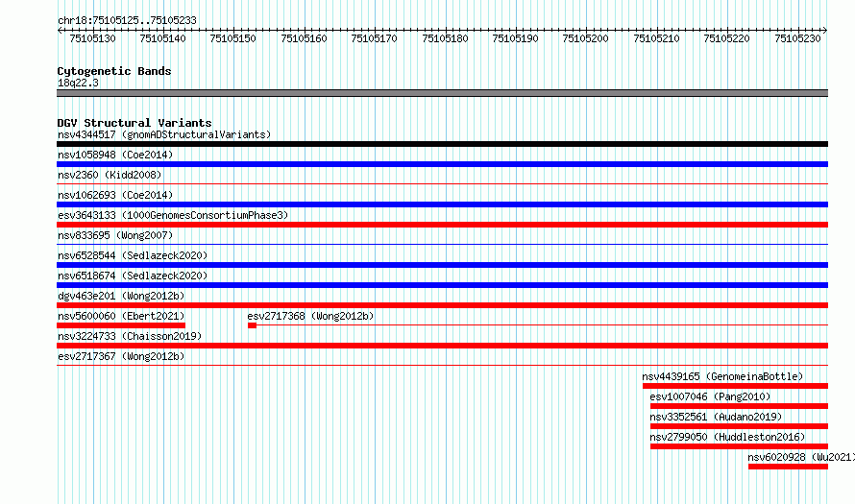855x504 pixels.
Task: Click ruler position 75105130
Action: [92, 38]
